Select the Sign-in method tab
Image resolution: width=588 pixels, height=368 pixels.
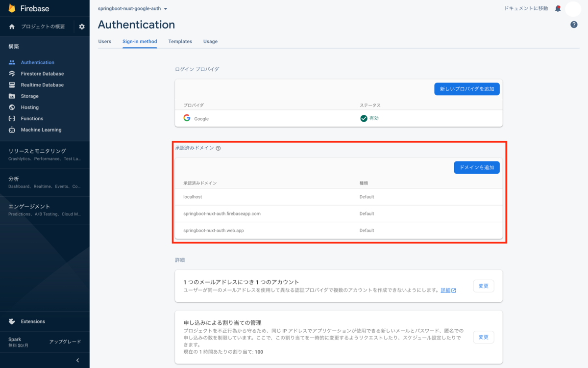point(140,41)
